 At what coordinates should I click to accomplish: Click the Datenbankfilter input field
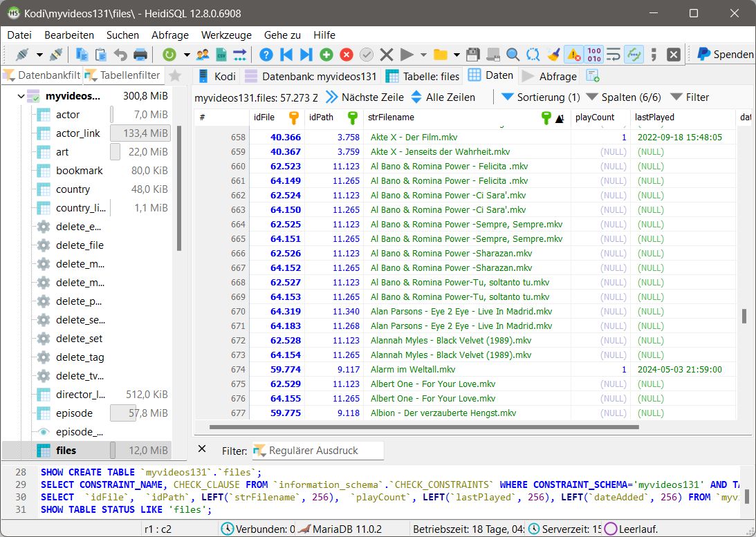pos(42,75)
